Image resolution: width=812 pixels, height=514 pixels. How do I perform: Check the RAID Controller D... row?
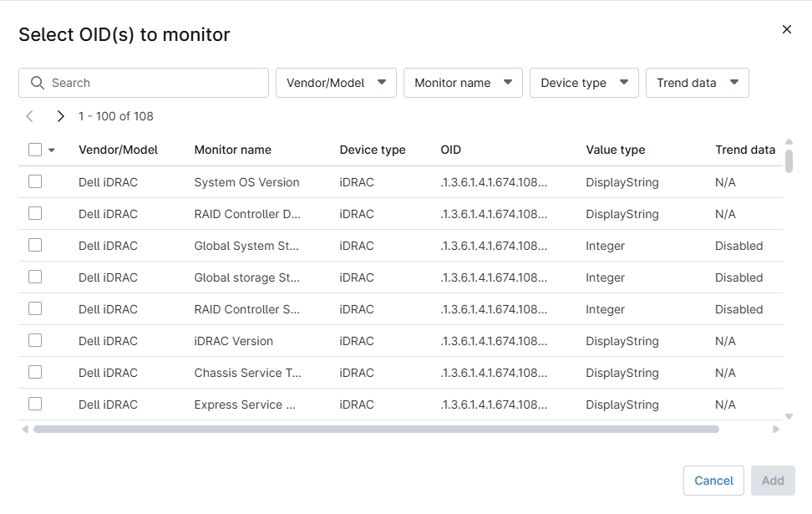[35, 213]
